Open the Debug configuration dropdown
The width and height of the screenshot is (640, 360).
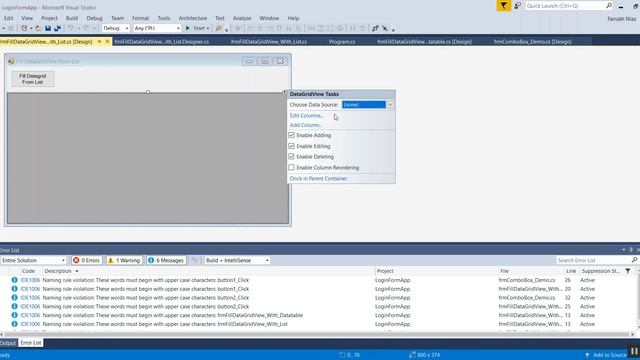[127, 28]
